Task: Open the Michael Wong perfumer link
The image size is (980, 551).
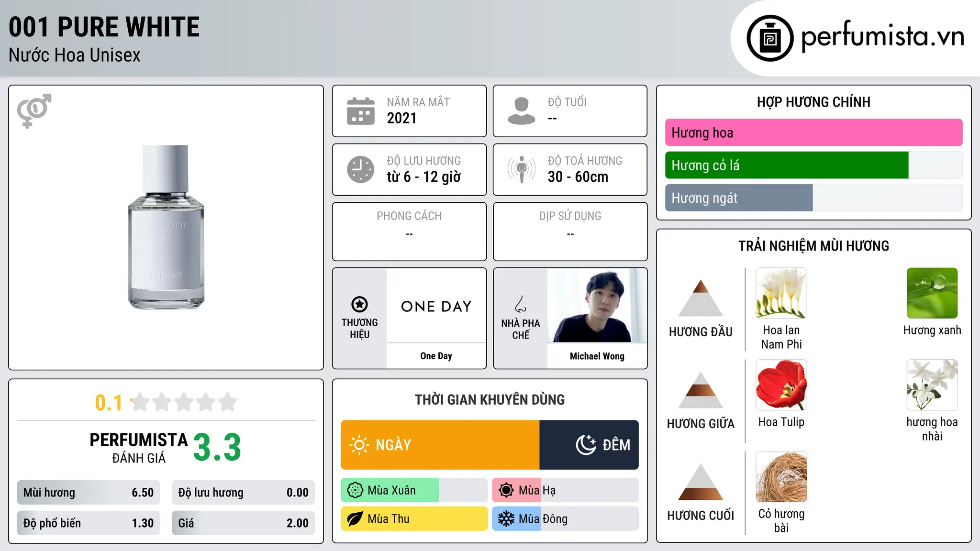Action: coord(597,356)
